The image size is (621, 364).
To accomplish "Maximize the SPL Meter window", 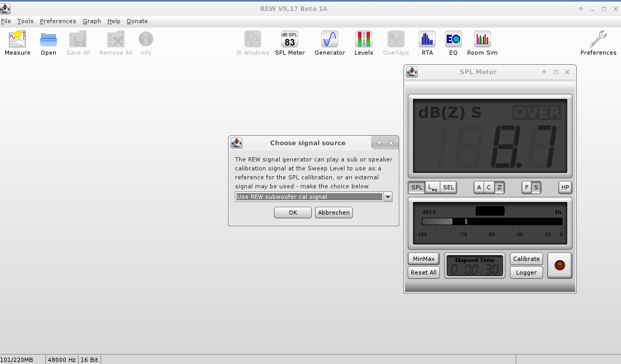I will coord(556,72).
